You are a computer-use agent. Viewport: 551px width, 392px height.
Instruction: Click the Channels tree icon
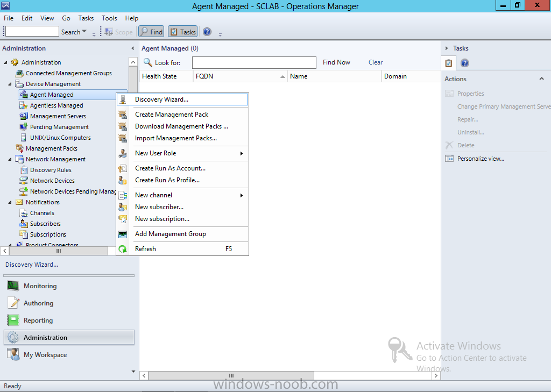coord(24,213)
